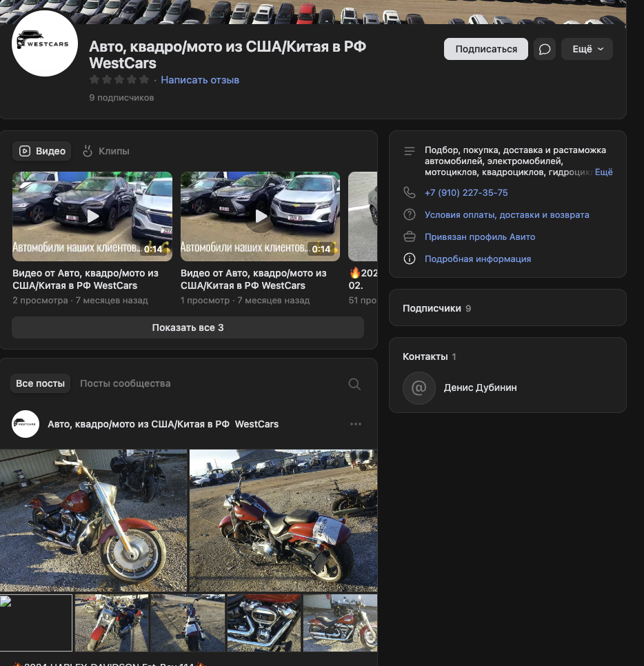Click the Написать отзыв link
This screenshot has width=644, height=666.
pos(200,80)
